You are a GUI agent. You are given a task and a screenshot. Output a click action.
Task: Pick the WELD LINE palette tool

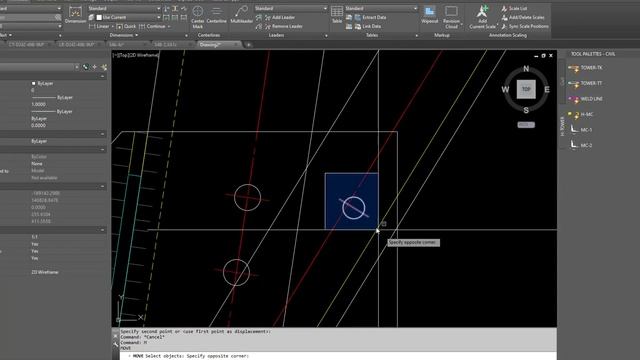tap(586, 99)
